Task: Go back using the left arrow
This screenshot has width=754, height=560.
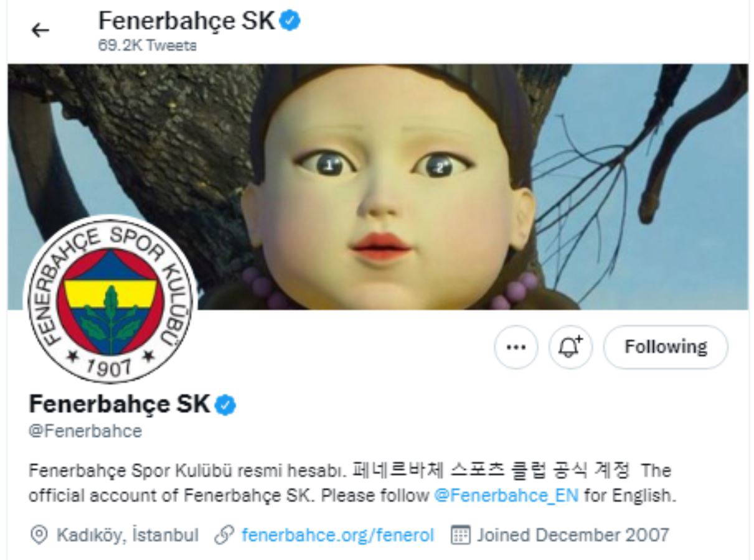Action: (x=40, y=30)
